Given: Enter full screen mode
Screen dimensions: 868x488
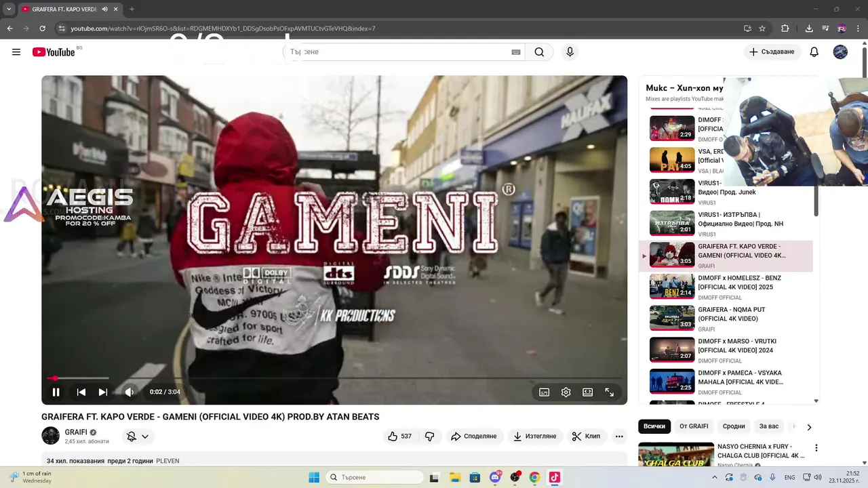Looking at the screenshot, I should coord(609,392).
